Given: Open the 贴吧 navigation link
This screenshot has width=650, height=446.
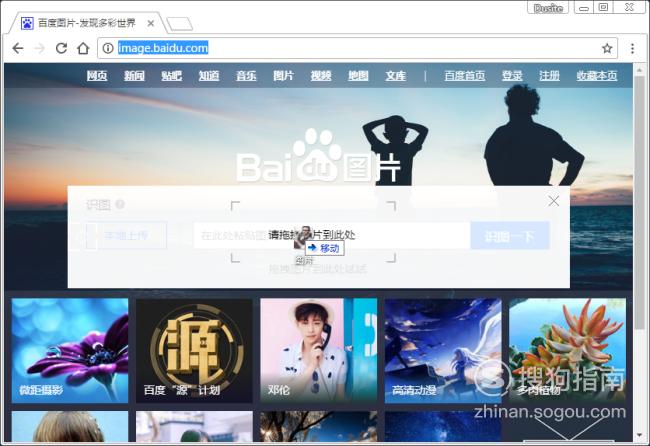Looking at the screenshot, I should point(172,75).
